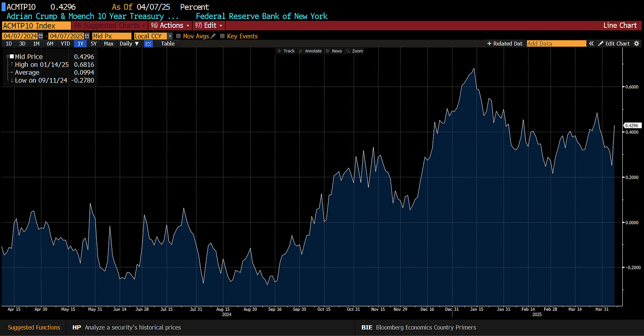Click the Line Chart title label
The image size is (644, 336).
click(620, 26)
